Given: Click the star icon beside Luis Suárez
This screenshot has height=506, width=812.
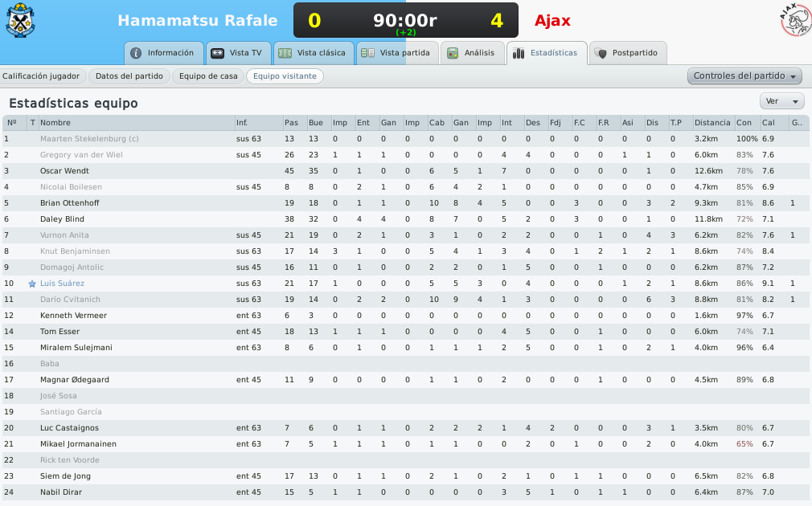Looking at the screenshot, I should 32,284.
